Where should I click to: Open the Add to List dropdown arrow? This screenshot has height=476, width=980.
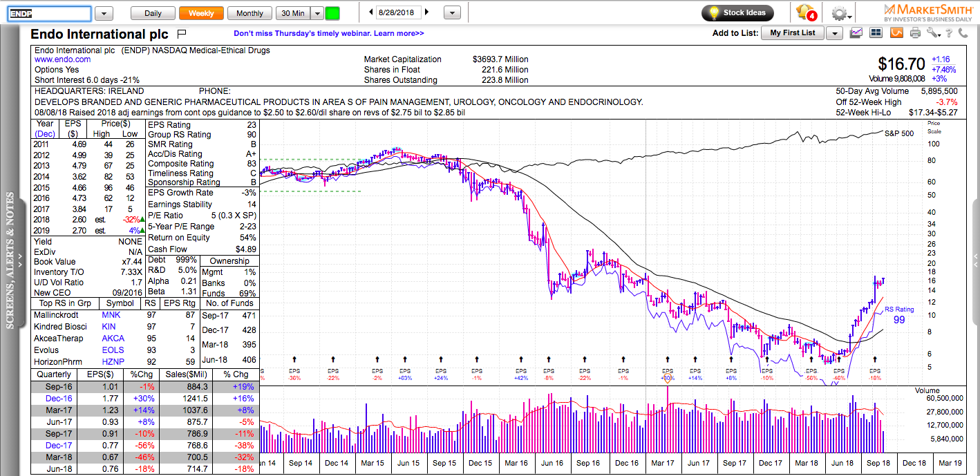834,33
